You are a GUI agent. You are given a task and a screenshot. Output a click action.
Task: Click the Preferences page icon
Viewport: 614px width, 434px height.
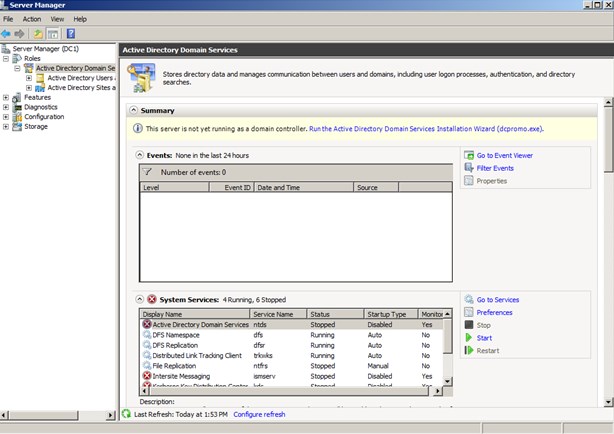coord(469,312)
